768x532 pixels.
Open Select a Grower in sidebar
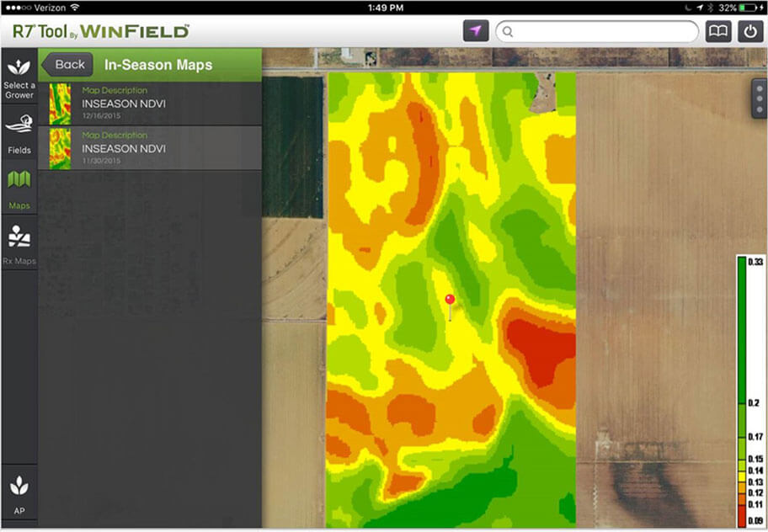19,78
